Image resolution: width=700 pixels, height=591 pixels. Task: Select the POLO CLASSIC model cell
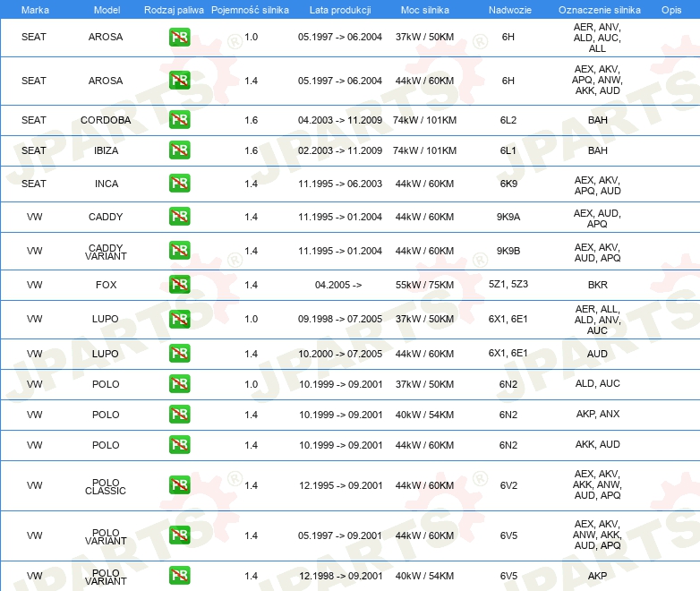click(x=106, y=486)
